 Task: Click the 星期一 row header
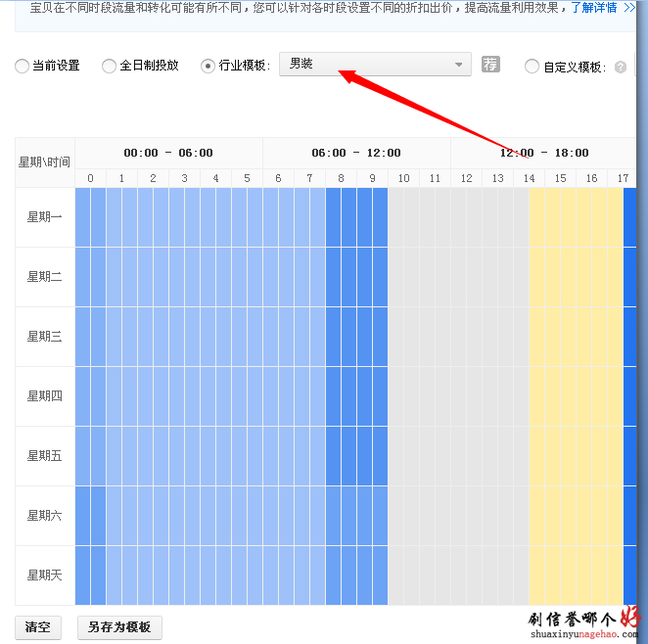coord(45,216)
